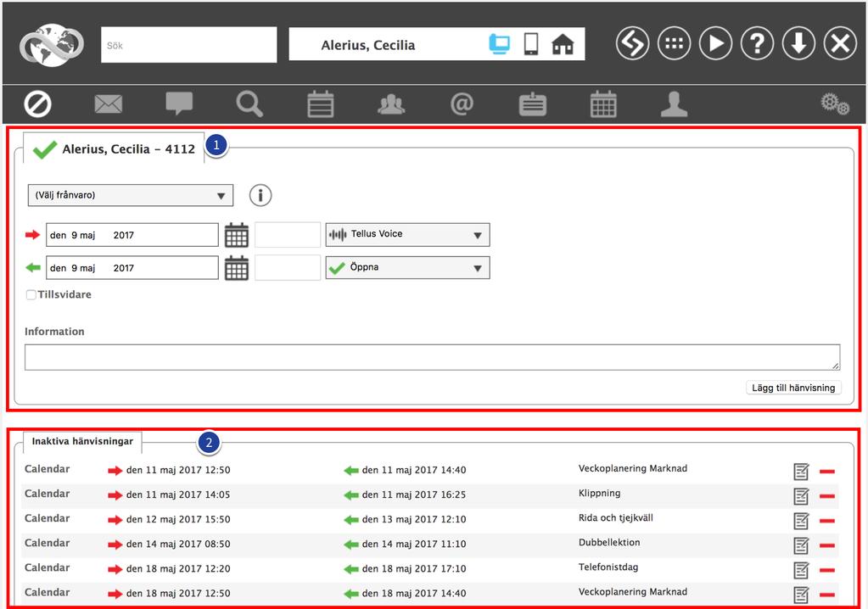Click 'den 11 maj 2017 16:25' end time
The image size is (868, 609).
coord(414,494)
